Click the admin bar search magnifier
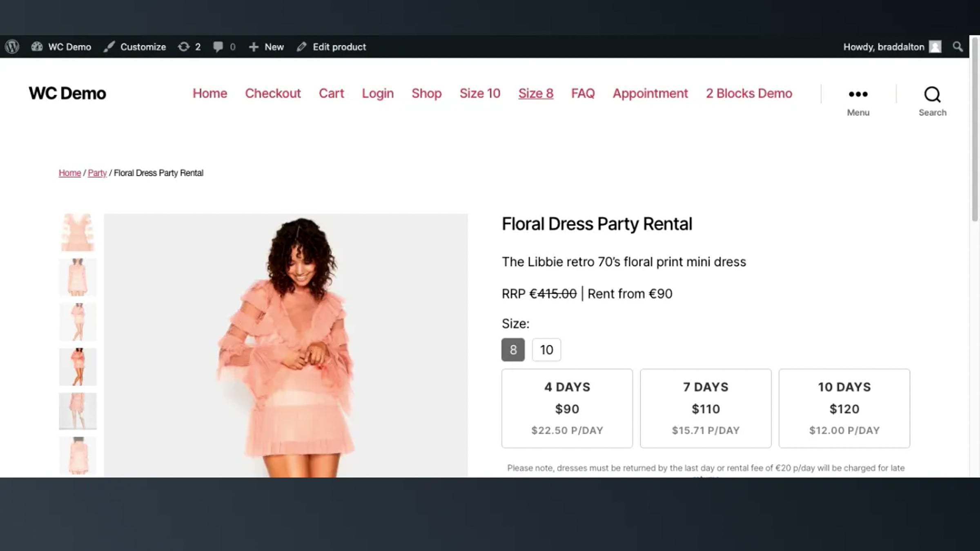Screen dimensions: 980x551 pos(958,47)
